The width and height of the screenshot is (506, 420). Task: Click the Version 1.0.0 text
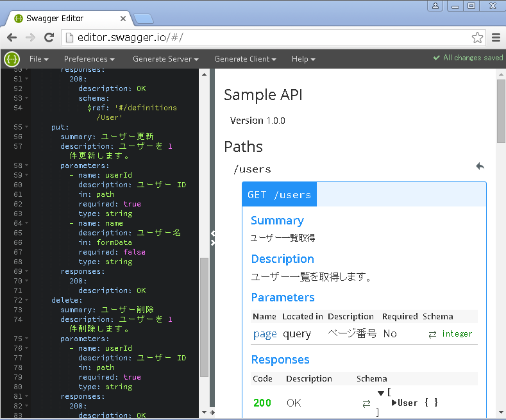point(258,121)
